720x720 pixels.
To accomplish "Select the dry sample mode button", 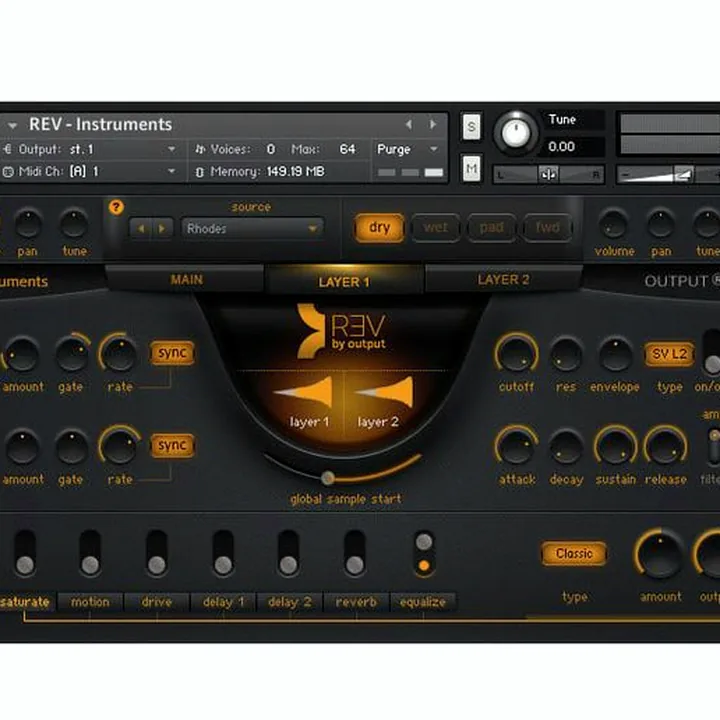I will click(379, 227).
